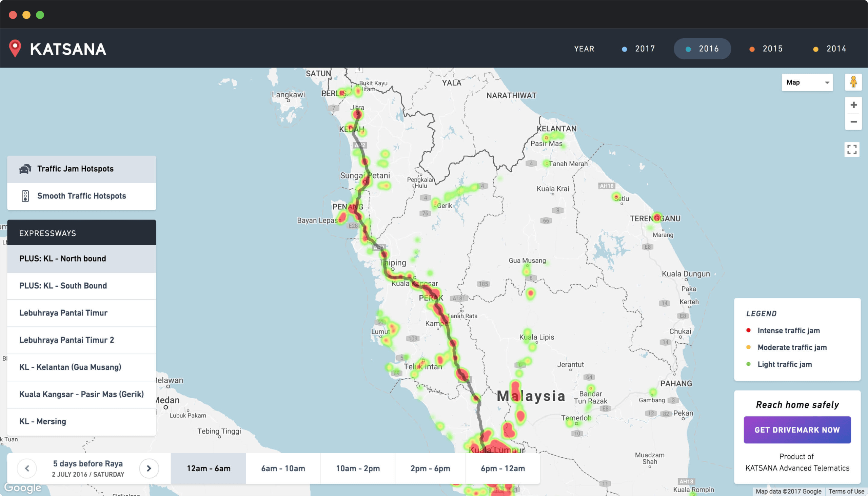Switch to 6am - 10am time slot
The height and width of the screenshot is (496, 868).
pyautogui.click(x=283, y=469)
